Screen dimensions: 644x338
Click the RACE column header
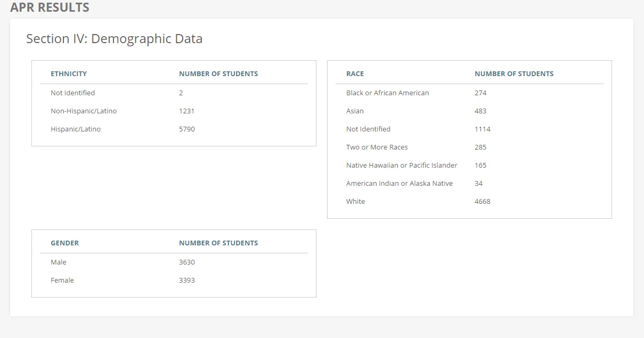(355, 74)
